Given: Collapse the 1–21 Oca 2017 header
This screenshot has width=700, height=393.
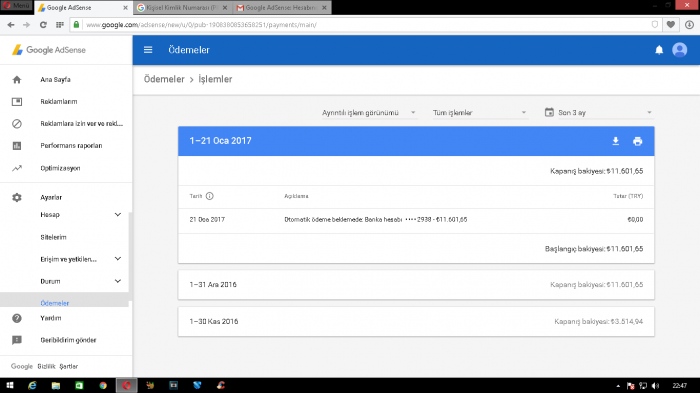Looking at the screenshot, I should pos(416,141).
